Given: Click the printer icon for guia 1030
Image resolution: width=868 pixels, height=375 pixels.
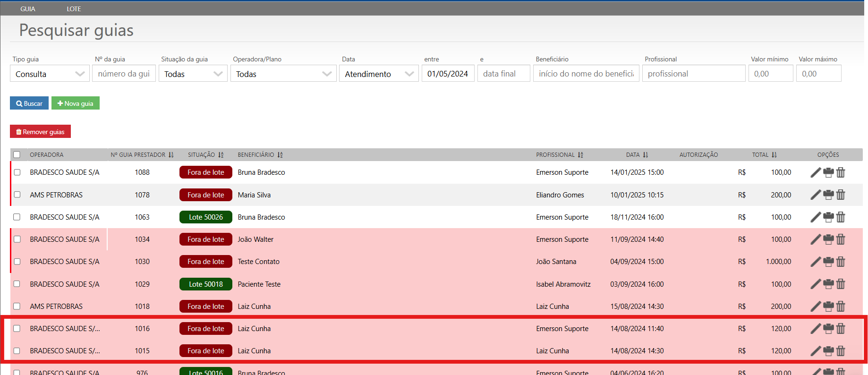Looking at the screenshot, I should 828,262.
